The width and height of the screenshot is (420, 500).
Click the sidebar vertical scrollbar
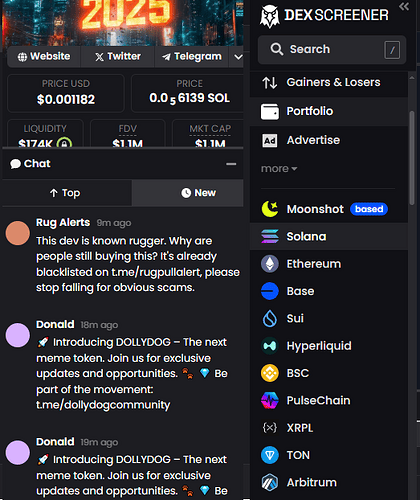(x=412, y=157)
